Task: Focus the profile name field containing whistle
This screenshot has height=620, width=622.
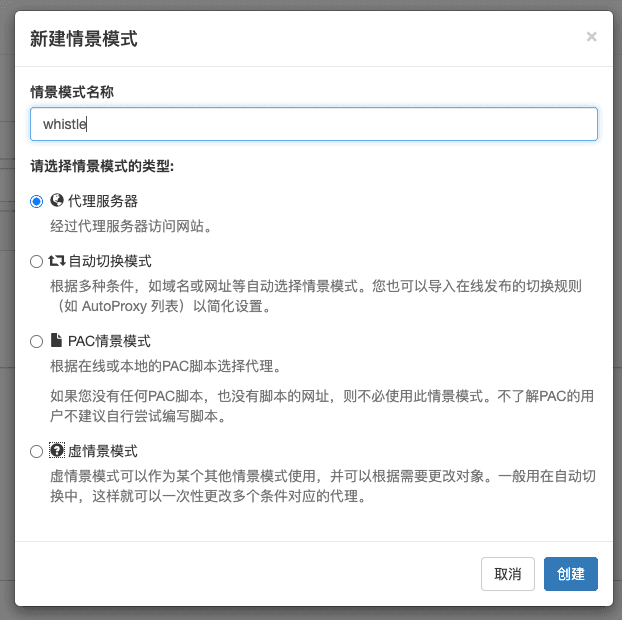Action: point(314,124)
